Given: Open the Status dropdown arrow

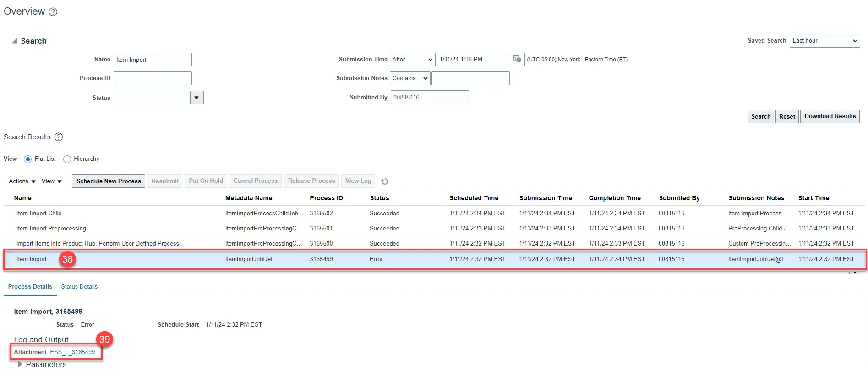Looking at the screenshot, I should coord(197,98).
